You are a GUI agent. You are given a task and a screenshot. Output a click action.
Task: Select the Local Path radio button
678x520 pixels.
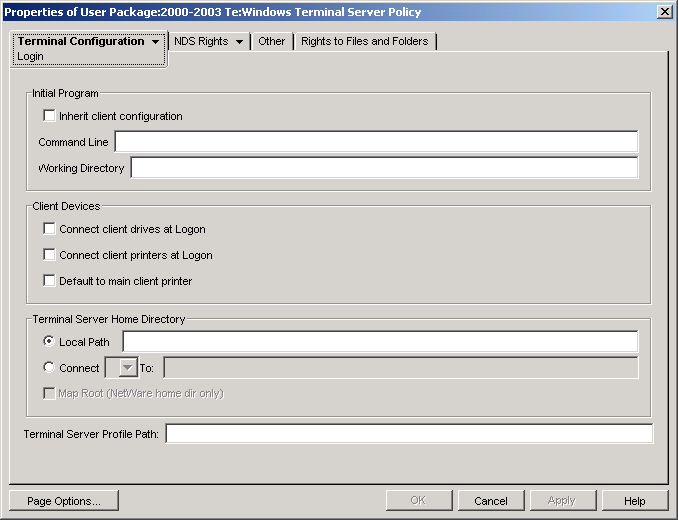click(49, 341)
